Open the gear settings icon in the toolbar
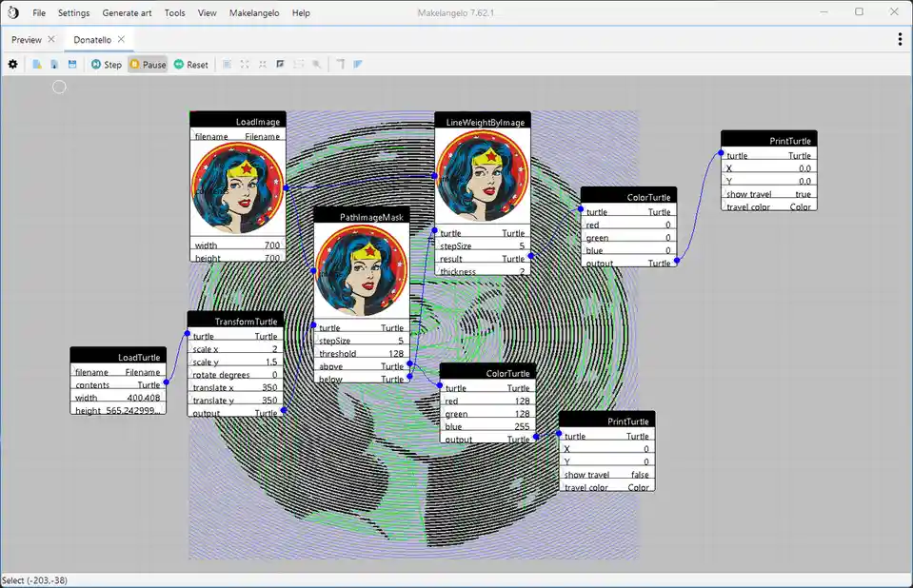Viewport: 913px width, 588px height. tap(12, 64)
